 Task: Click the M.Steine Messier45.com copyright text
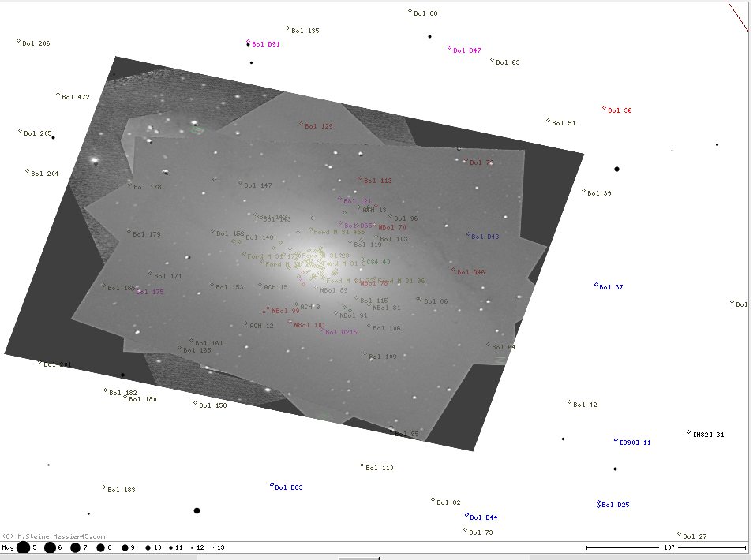click(54, 536)
